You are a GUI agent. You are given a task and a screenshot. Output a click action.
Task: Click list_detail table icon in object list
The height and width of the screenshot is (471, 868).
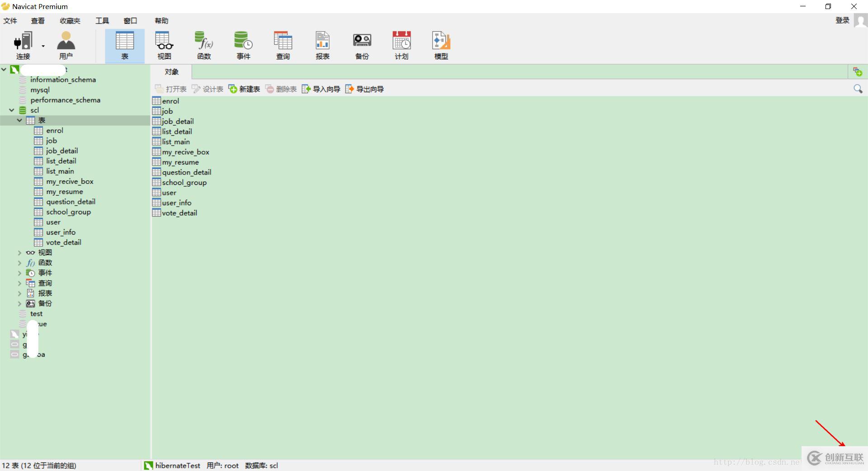point(156,132)
